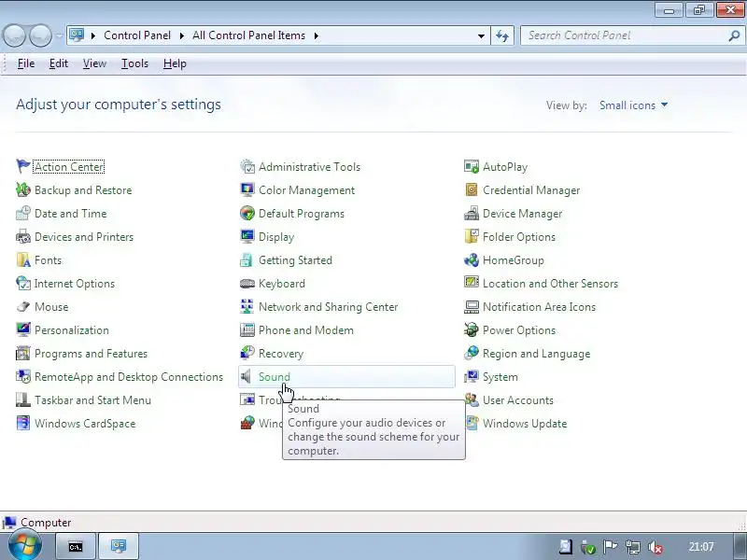
Task: Open the File menu
Action: (x=26, y=63)
